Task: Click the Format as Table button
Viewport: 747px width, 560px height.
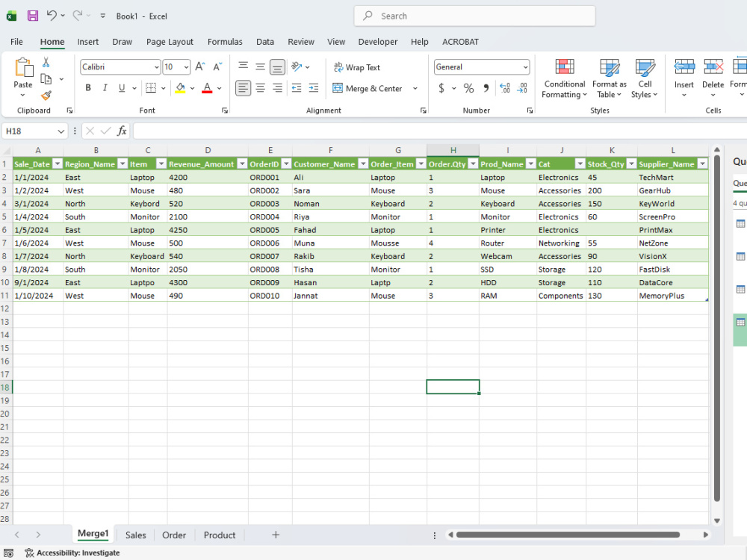Action: tap(609, 78)
